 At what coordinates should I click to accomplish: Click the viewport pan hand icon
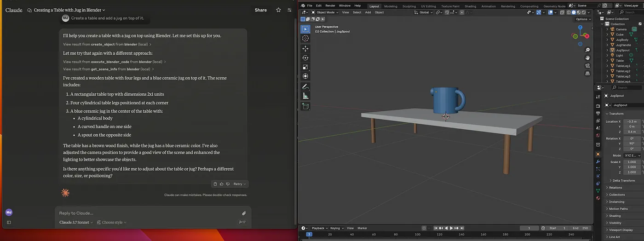(587, 57)
